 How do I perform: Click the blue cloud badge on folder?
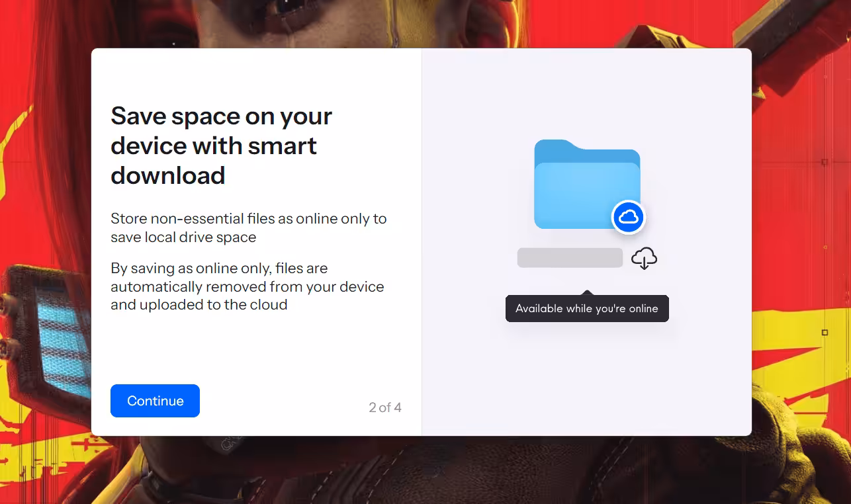pos(628,216)
